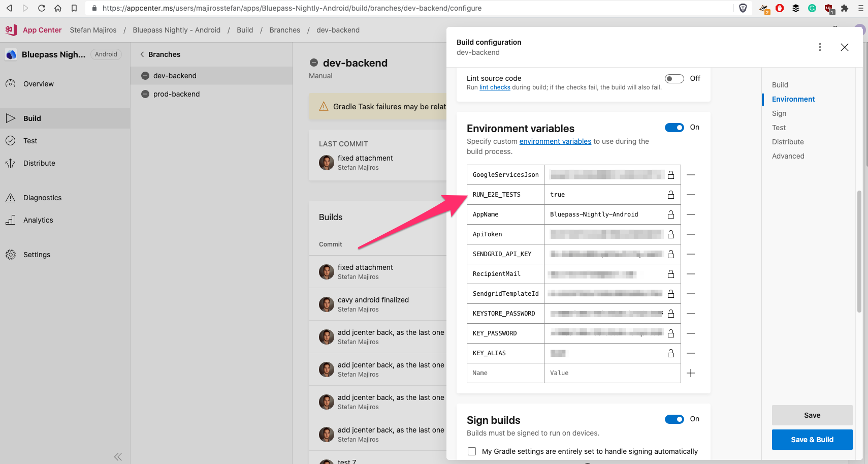This screenshot has height=464, width=868.
Task: Click the lock icon on AppName row
Action: tap(671, 214)
